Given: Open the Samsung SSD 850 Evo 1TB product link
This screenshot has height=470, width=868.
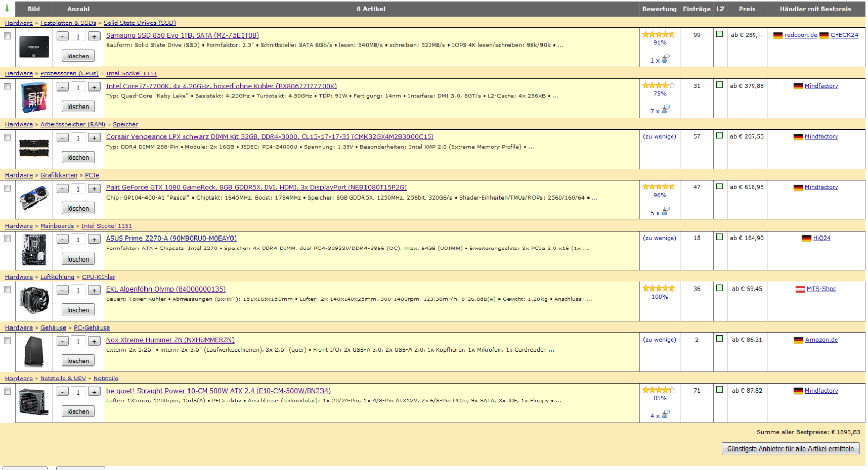Looking at the screenshot, I should click(183, 35).
